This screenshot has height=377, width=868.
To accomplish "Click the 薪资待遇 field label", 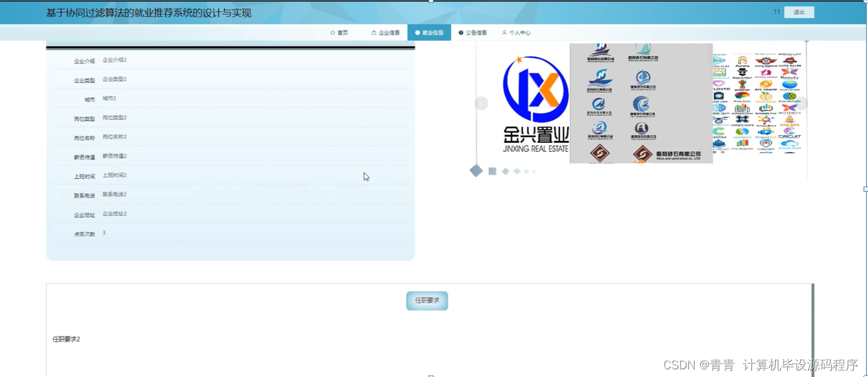I will (84, 158).
